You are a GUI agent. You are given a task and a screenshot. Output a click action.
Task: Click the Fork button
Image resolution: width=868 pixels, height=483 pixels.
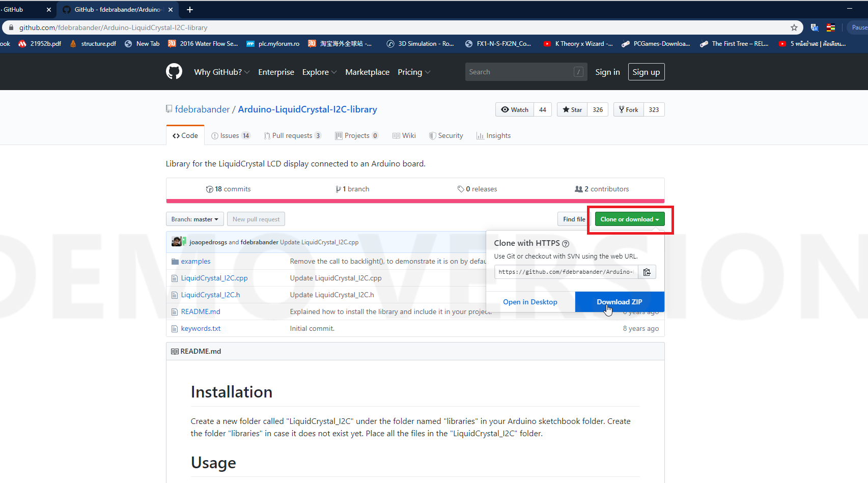[x=629, y=109]
